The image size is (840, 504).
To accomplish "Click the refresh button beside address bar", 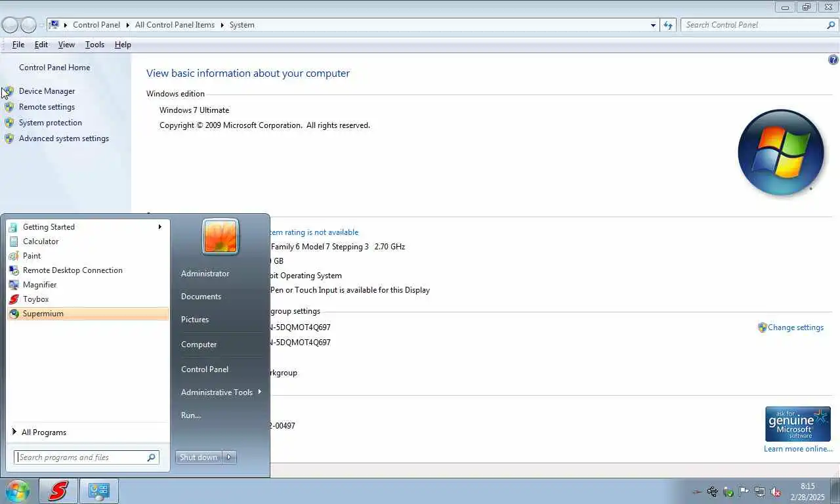I will (668, 25).
